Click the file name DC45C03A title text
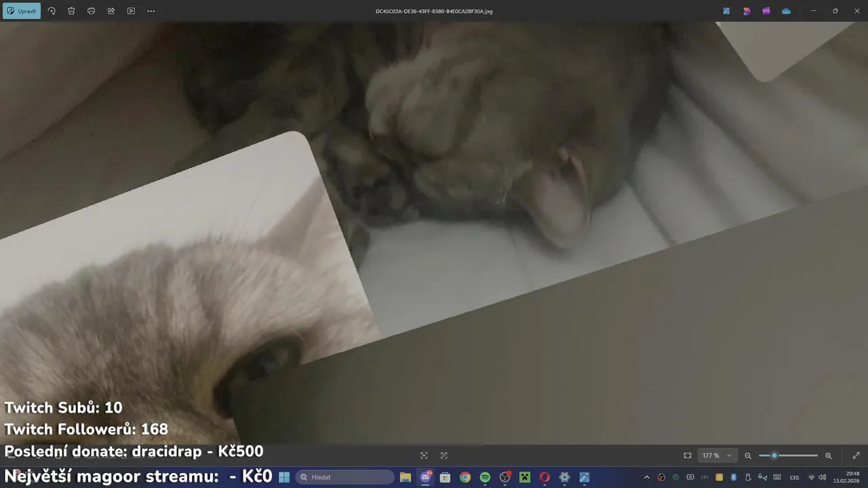The height and width of the screenshot is (488, 868). point(434,12)
